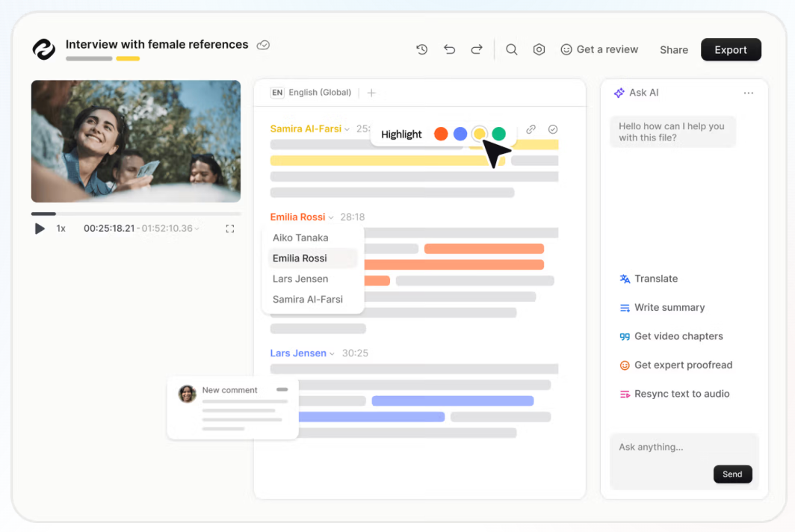Click the New comment label

229,390
